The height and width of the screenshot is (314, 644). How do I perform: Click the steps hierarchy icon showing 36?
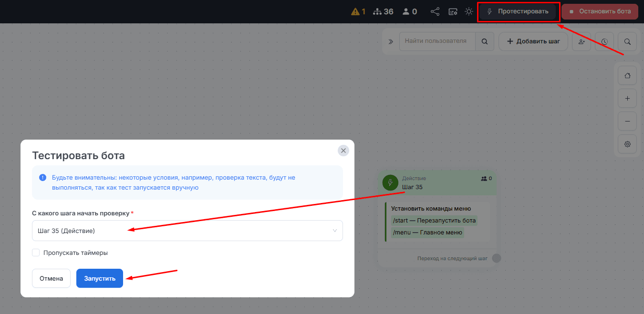point(378,11)
